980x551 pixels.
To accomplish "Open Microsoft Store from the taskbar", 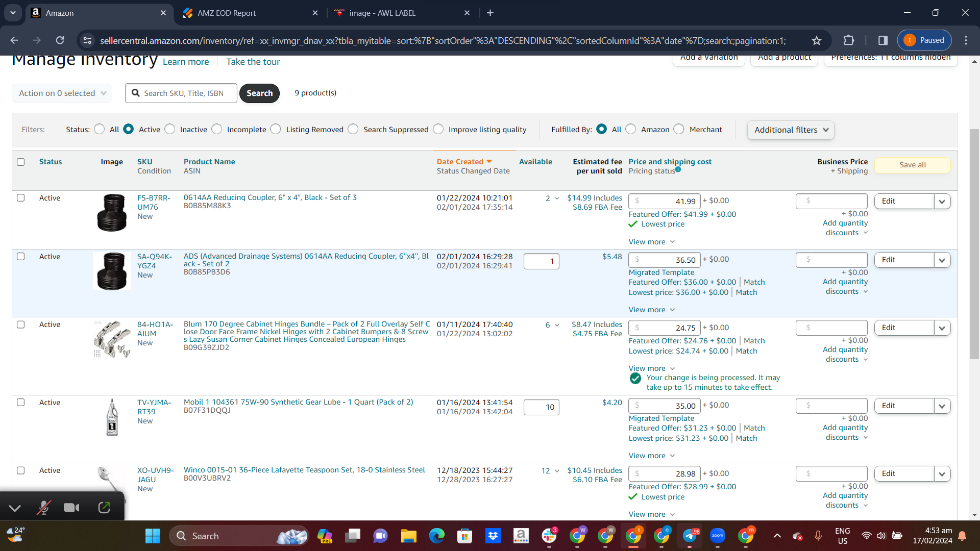I will point(465,536).
